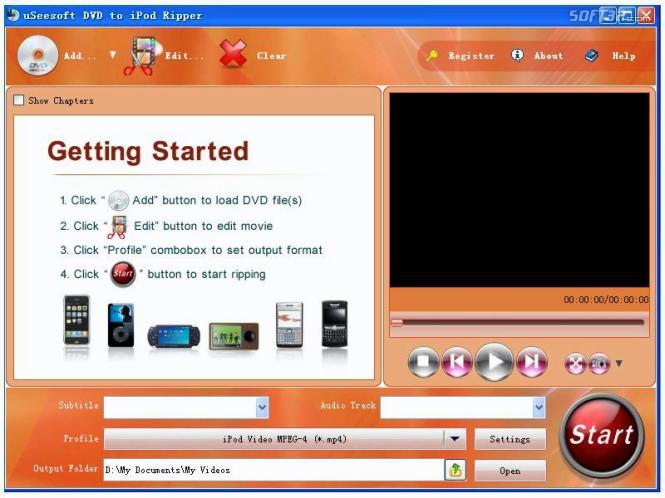The image size is (665, 498).
Task: Click the Add text label in toolbar
Action: [x=80, y=56]
